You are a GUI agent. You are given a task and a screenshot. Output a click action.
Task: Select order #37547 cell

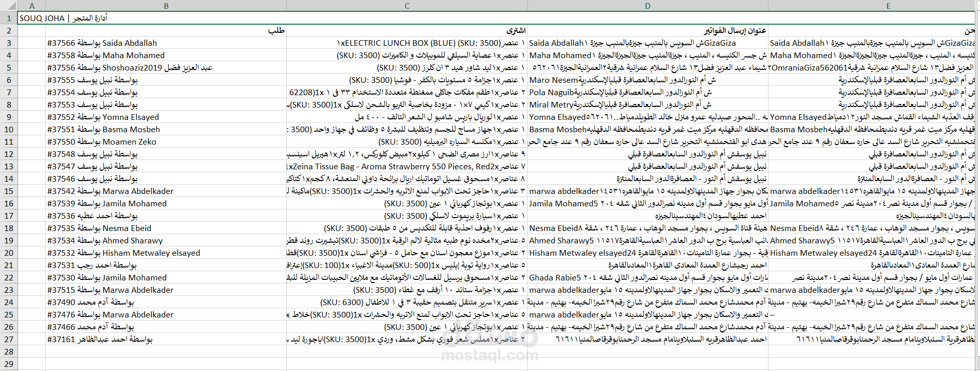coord(166,166)
